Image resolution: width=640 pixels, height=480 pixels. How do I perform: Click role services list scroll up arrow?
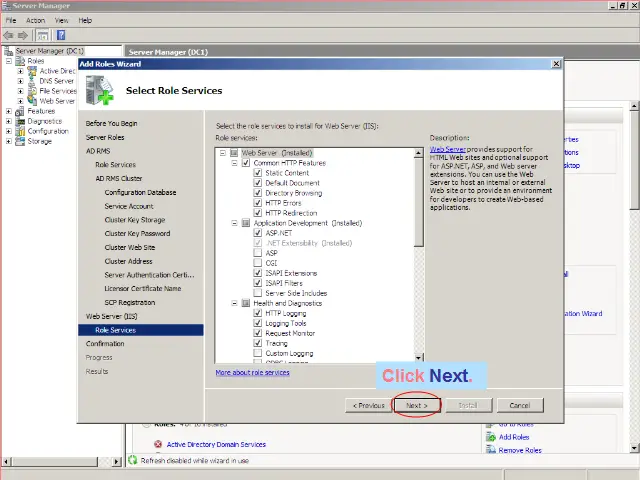[x=418, y=153]
